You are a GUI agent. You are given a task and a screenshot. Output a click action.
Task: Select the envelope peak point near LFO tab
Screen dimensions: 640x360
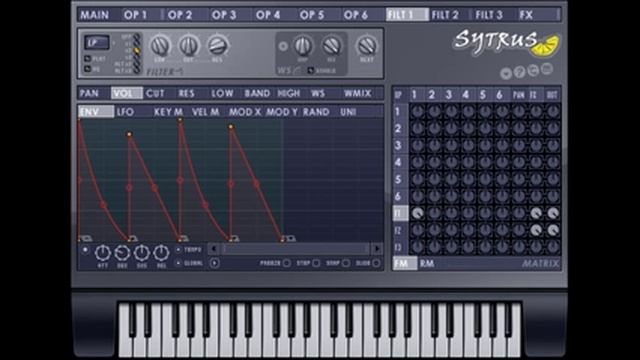[129, 134]
